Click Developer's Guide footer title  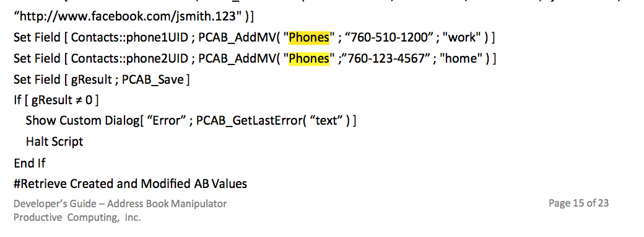pos(120,203)
